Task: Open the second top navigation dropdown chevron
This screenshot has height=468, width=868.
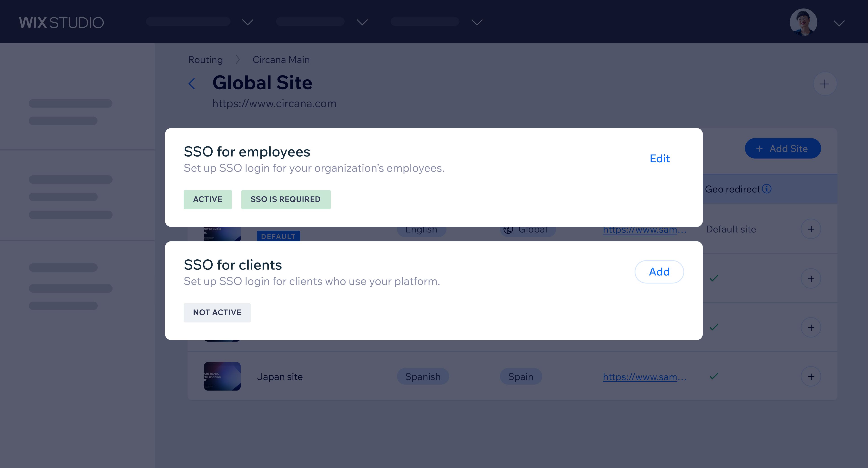Action: (x=362, y=22)
